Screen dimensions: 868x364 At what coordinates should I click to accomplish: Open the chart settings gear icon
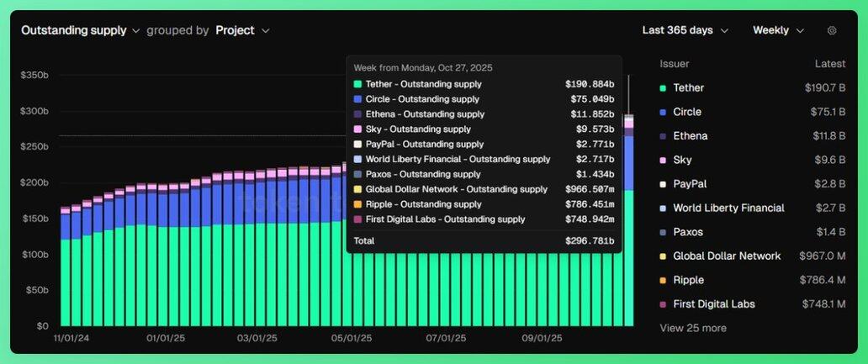click(832, 30)
